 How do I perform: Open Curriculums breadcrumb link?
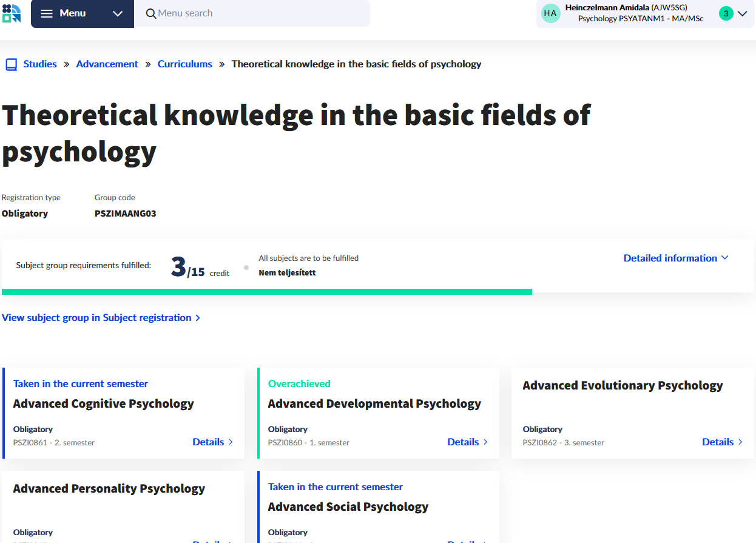tap(184, 64)
